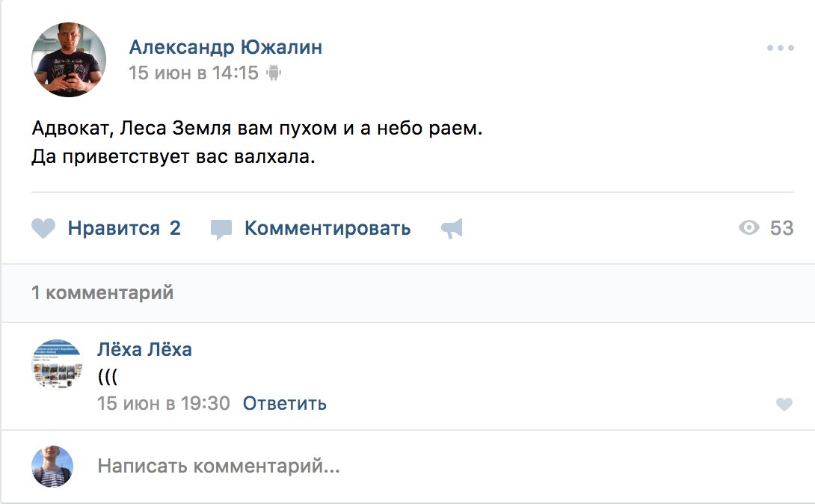Click the heart icon to like the post
This screenshot has width=815, height=504.
click(x=43, y=228)
